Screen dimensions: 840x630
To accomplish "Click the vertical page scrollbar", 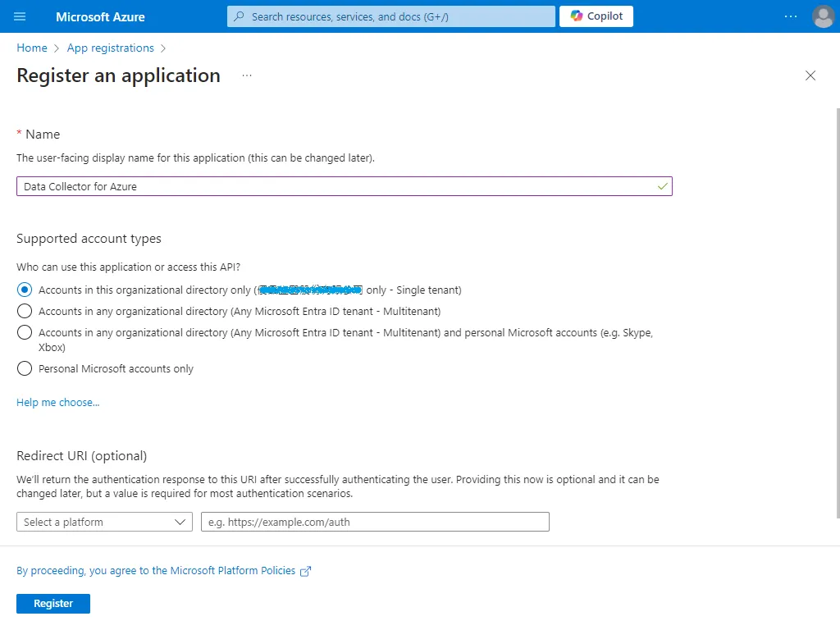I will (x=838, y=313).
